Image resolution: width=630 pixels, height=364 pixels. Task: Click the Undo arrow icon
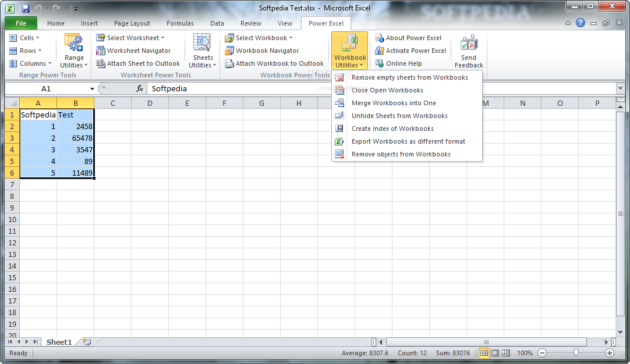click(x=38, y=8)
